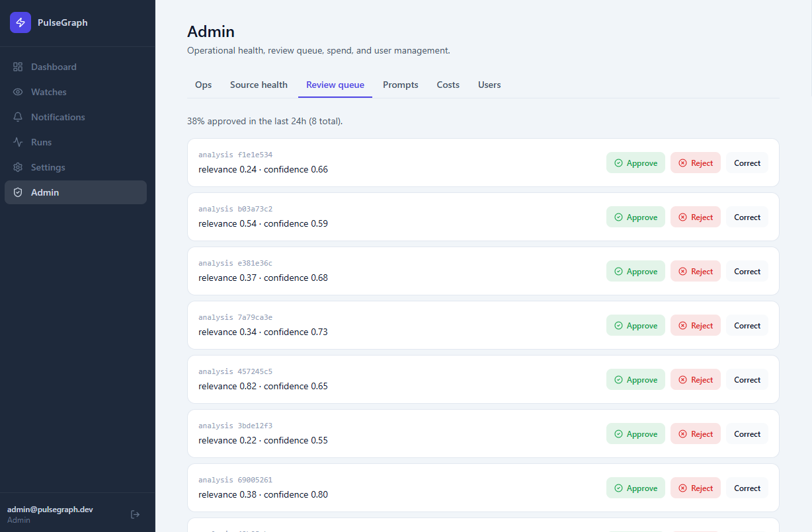Click the Watches eye icon
Viewport: 812px width, 532px height.
pos(18,92)
